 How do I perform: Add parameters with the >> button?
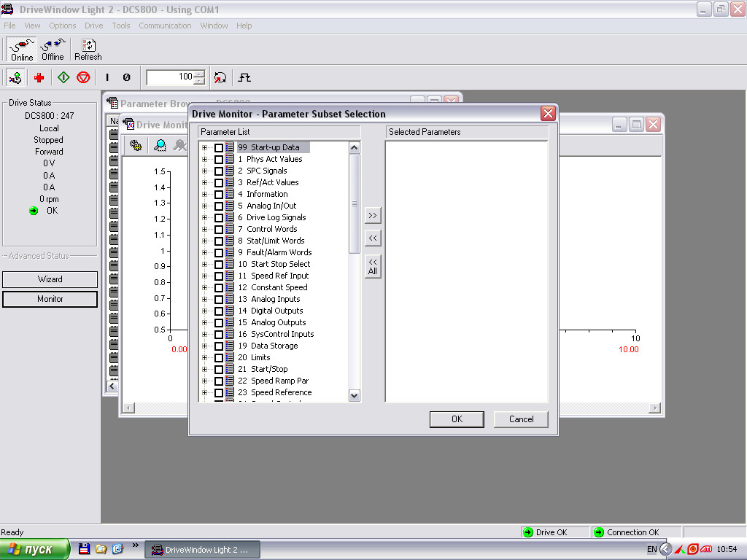(x=373, y=215)
